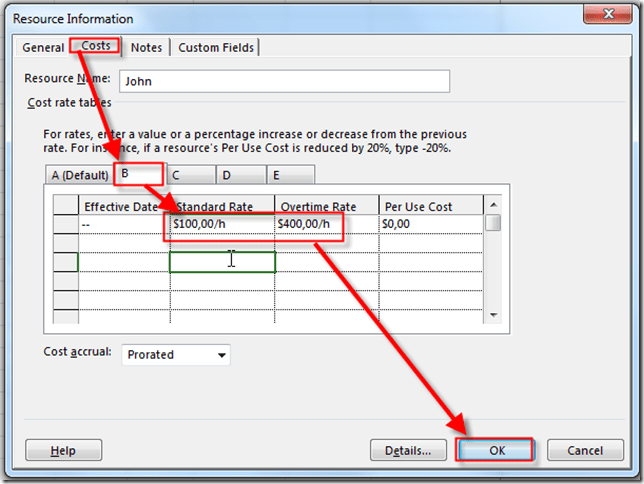Click the first row Effective Date cell
This screenshot has width=644, height=484.
coord(123,225)
